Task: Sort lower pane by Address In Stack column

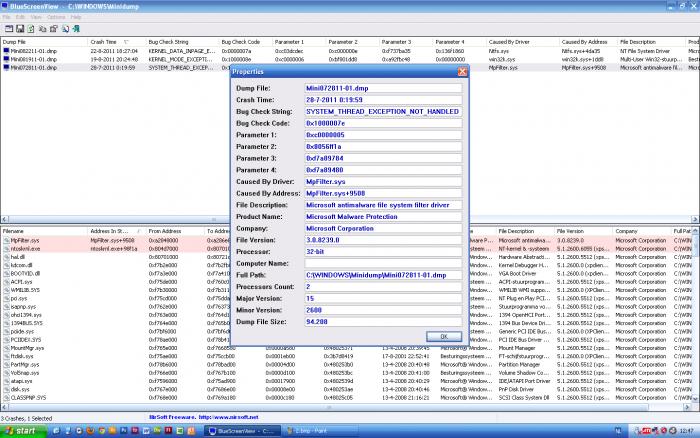Action: point(116,231)
